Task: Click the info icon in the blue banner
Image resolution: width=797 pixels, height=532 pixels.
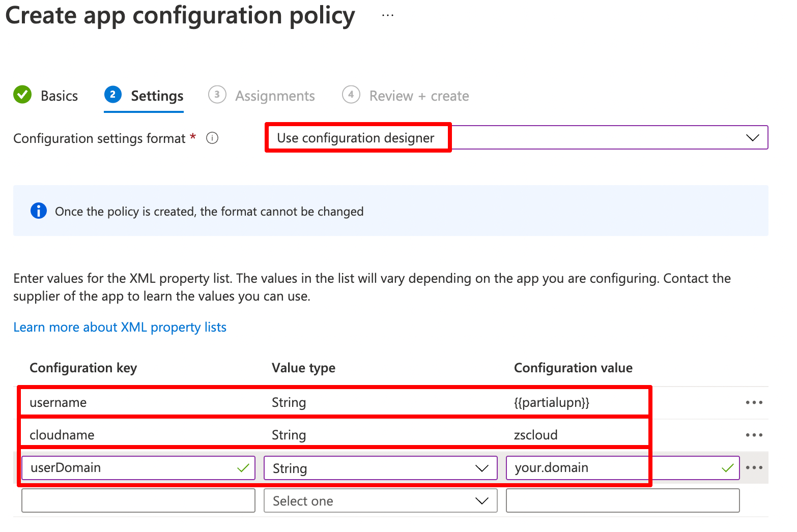Action: [38, 211]
